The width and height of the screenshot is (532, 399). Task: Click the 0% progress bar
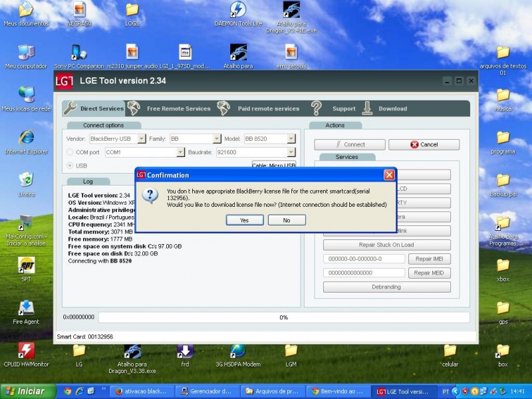click(x=284, y=317)
